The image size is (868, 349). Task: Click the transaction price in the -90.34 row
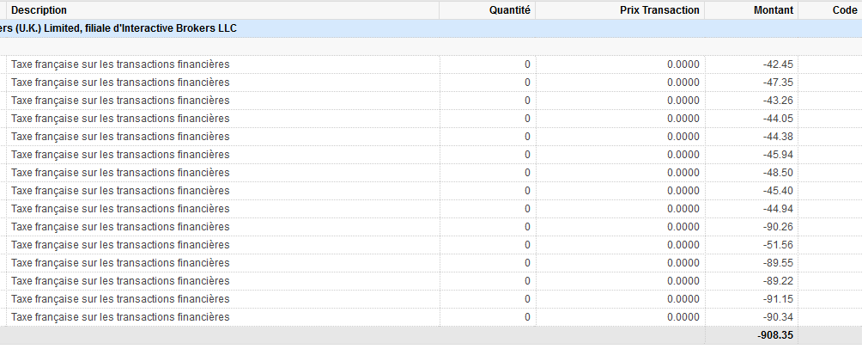683,317
